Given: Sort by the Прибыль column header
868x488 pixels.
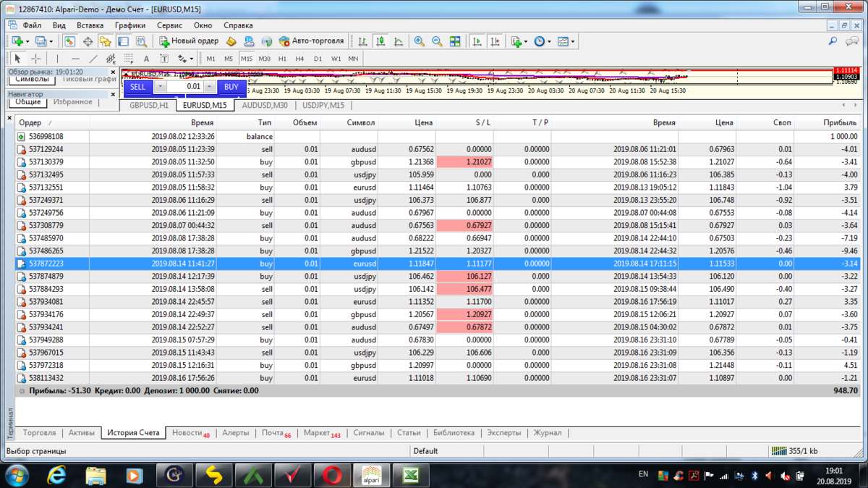Looking at the screenshot, I should pos(839,122).
